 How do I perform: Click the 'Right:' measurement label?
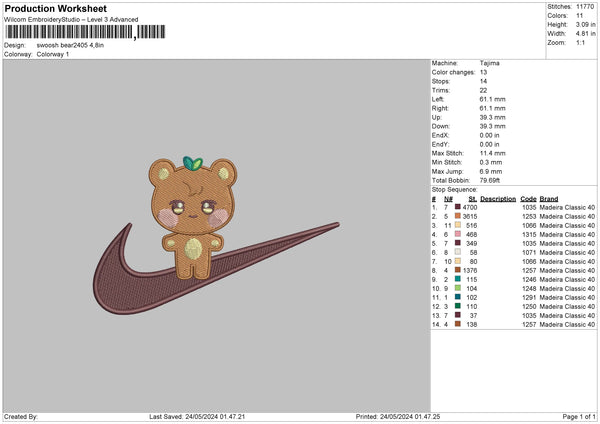(440, 108)
